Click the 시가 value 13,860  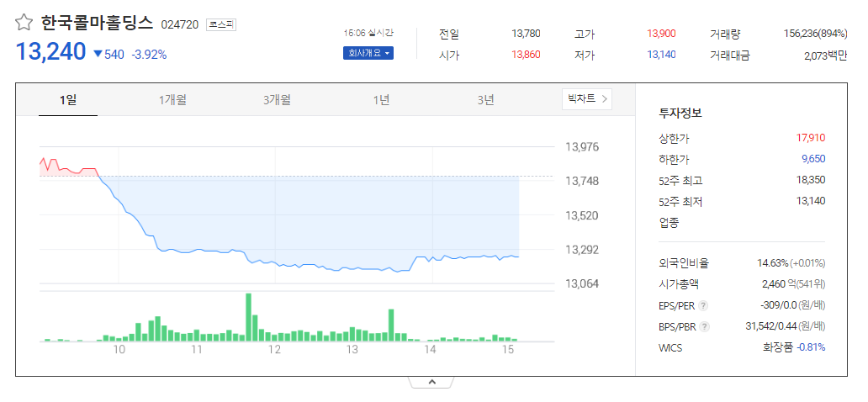tap(526, 55)
